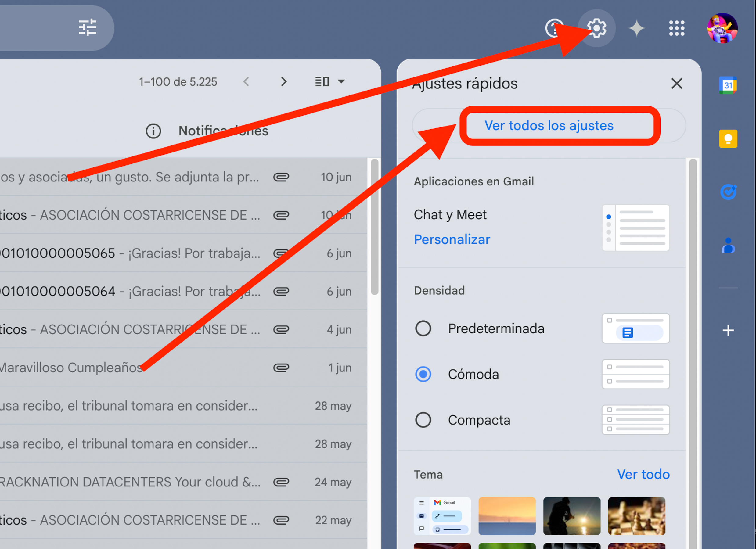
Task: Click the Gemini sparkle icon
Action: point(637,28)
